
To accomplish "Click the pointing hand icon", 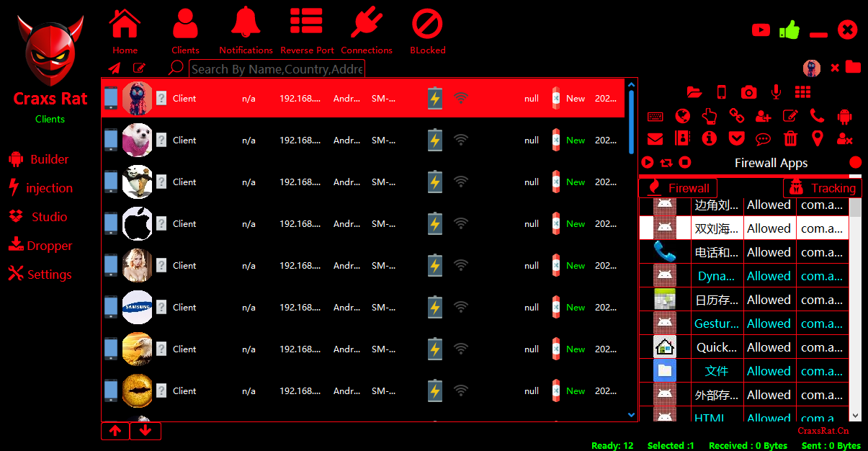I will tap(710, 116).
